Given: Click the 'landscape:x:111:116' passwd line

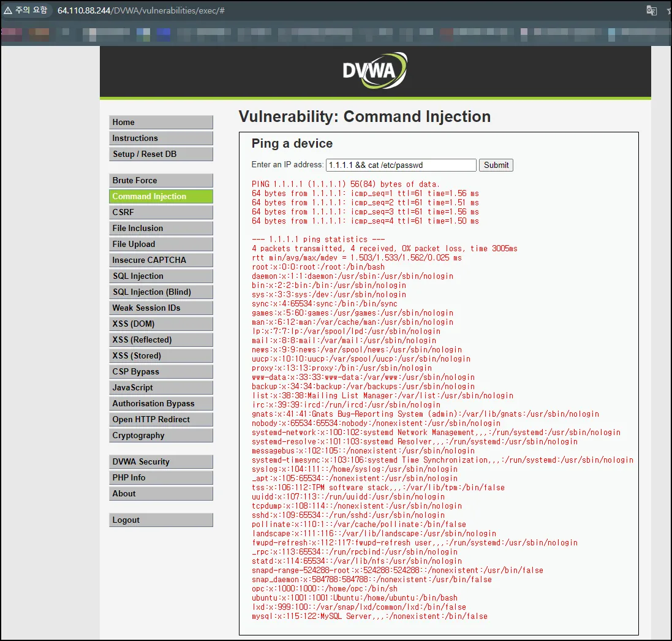Looking at the screenshot, I should 374,534.
